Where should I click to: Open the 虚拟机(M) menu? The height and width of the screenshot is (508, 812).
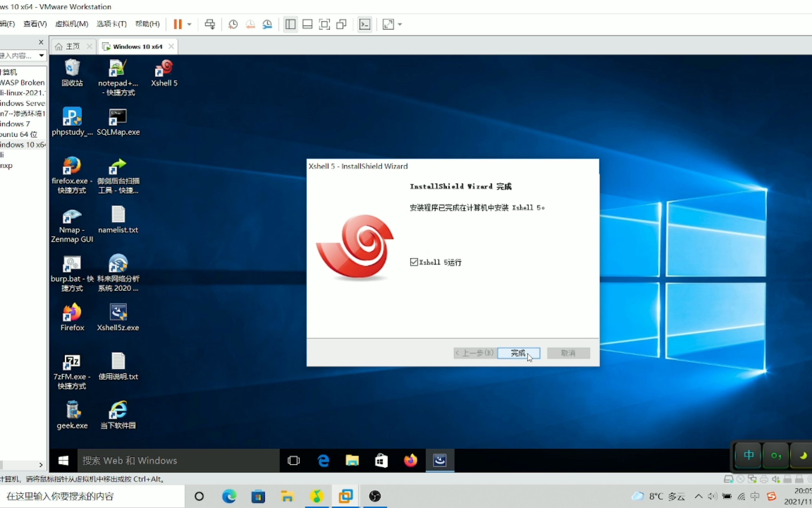(x=72, y=24)
